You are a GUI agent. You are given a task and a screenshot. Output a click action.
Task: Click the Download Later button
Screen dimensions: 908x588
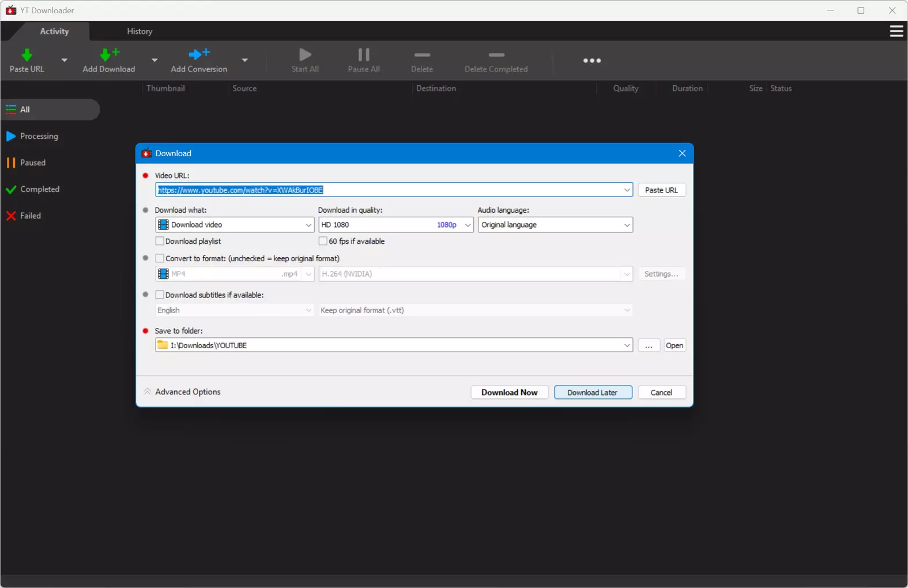[x=593, y=393]
